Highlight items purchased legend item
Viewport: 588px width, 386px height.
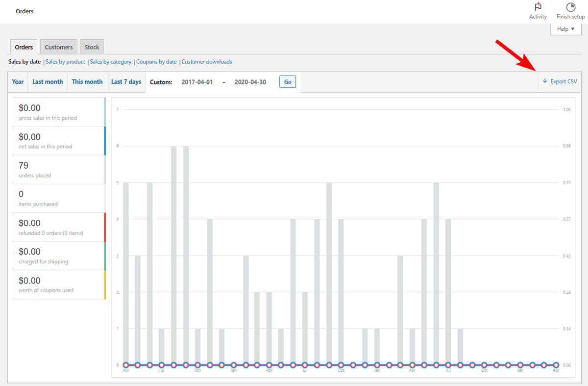59,198
